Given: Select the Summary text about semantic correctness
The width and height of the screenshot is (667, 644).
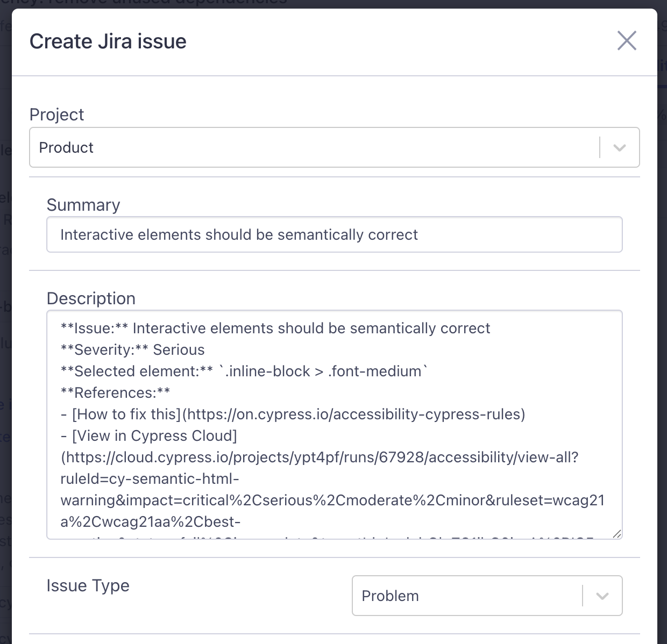Looking at the screenshot, I should (x=239, y=234).
